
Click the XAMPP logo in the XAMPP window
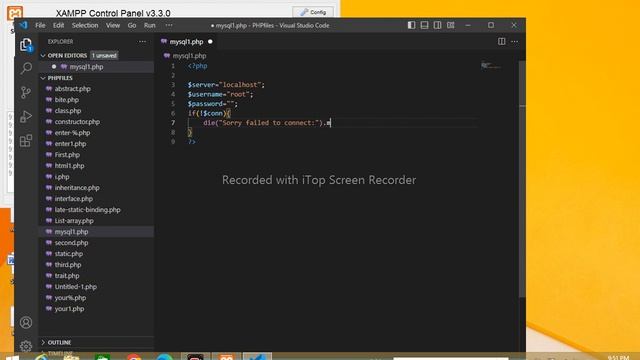pyautogui.click(x=15, y=13)
